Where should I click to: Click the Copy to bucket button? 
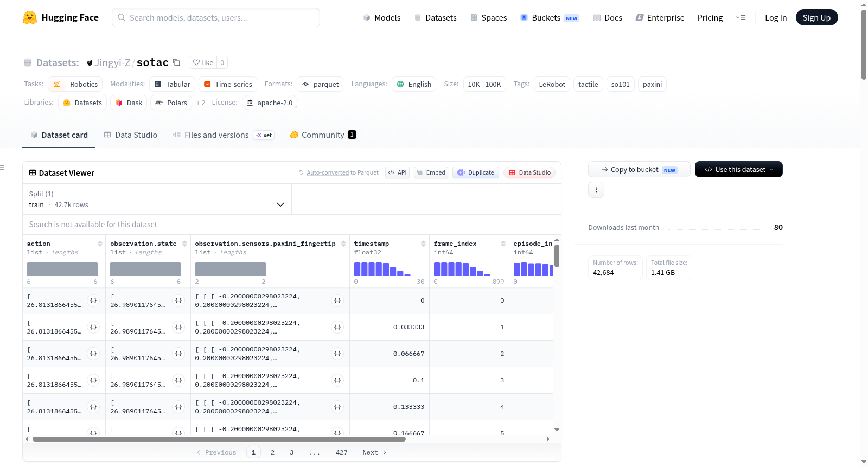pyautogui.click(x=639, y=169)
